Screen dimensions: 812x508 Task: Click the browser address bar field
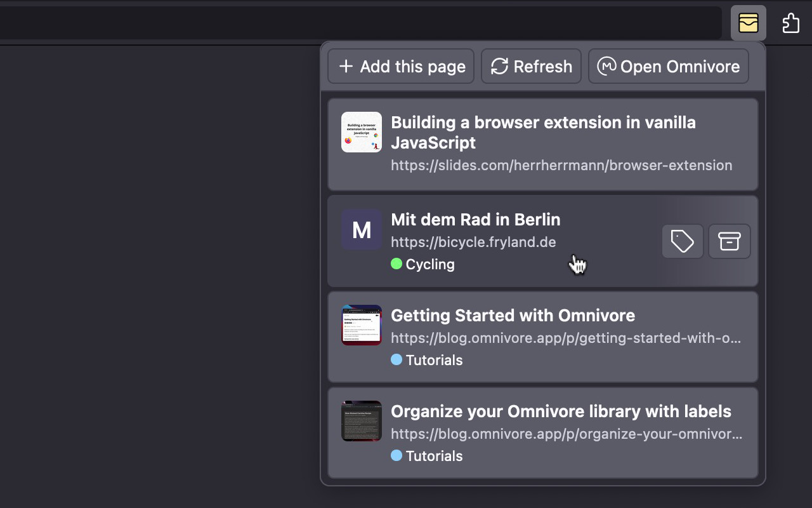tap(360, 23)
